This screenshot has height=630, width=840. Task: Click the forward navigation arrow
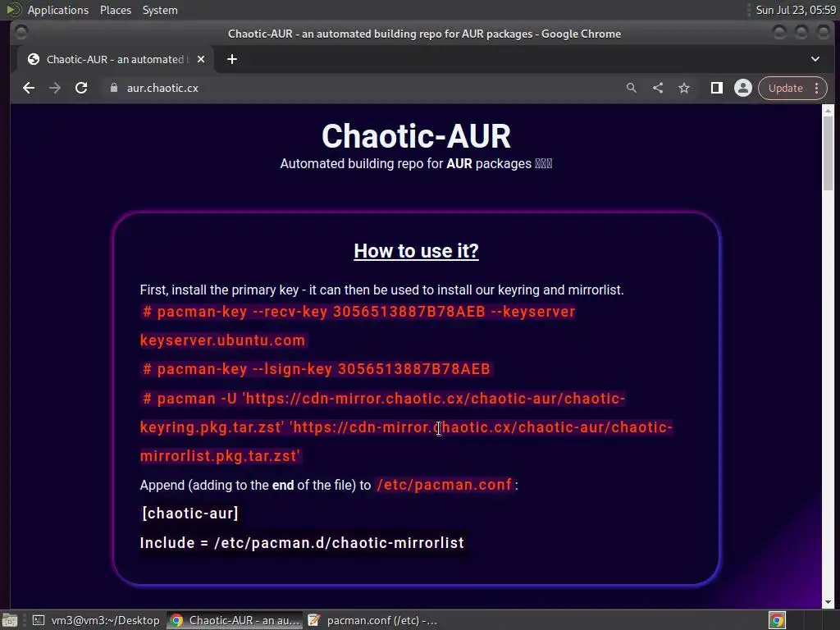(55, 88)
